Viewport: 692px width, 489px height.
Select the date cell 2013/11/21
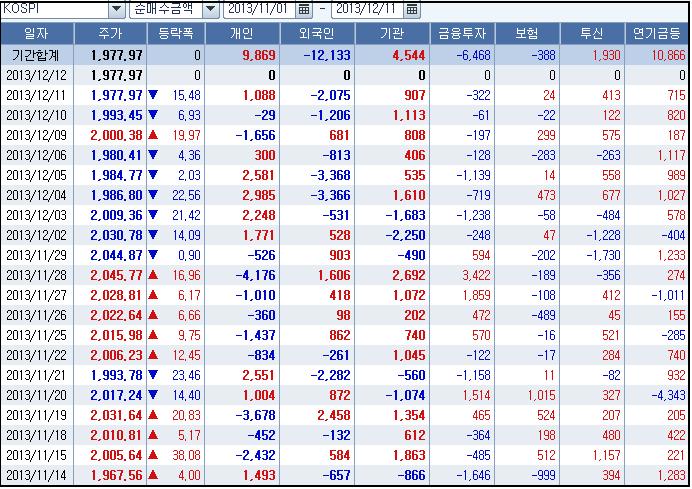[x=37, y=375]
